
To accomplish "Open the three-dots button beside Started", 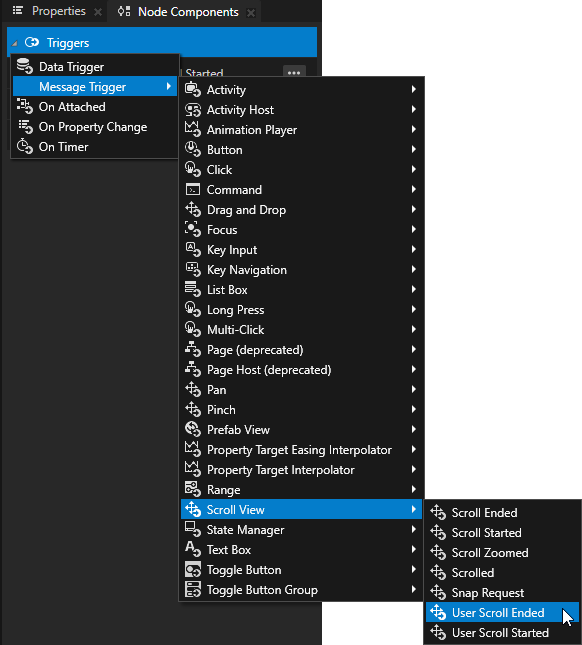I will (x=294, y=72).
